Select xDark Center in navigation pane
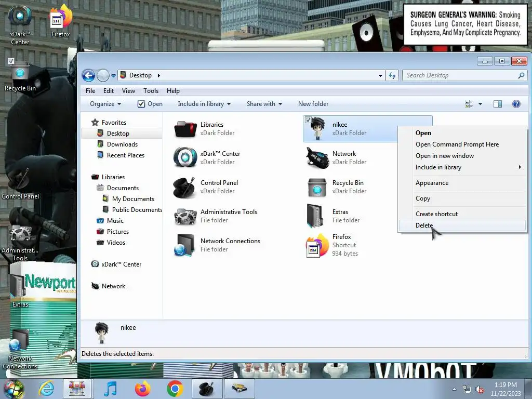This screenshot has width=532, height=399. (116, 264)
